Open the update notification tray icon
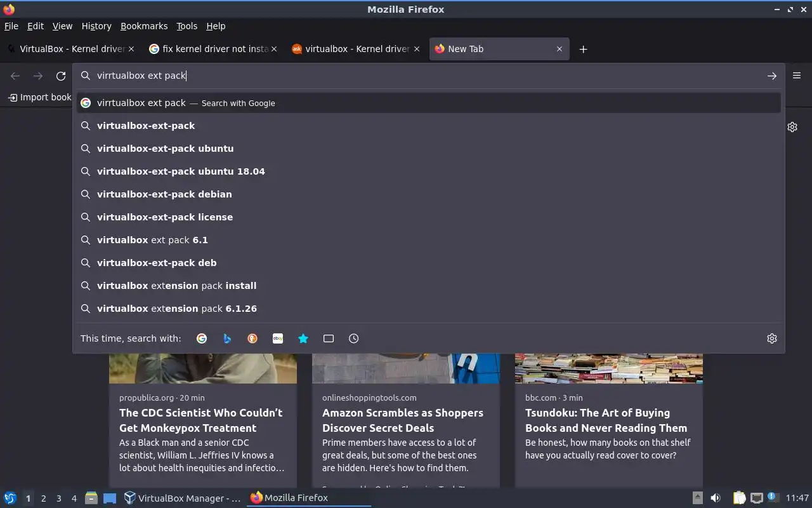Image resolution: width=812 pixels, height=508 pixels. [773, 497]
